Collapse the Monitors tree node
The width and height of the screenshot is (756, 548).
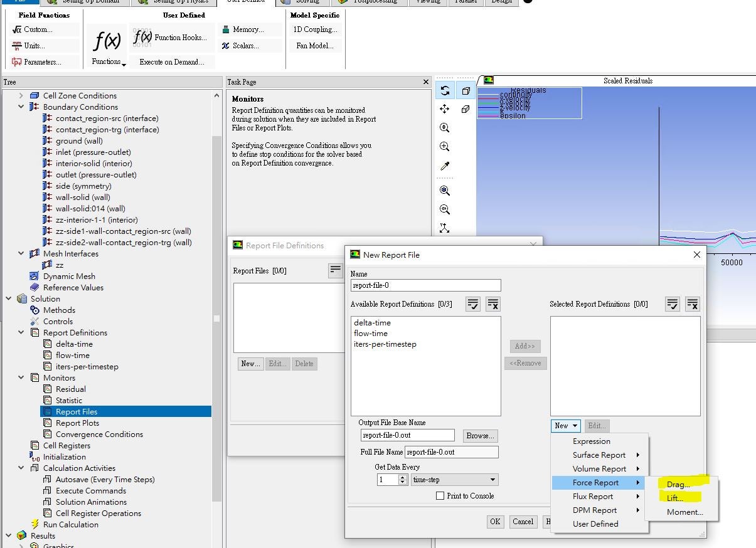point(21,378)
